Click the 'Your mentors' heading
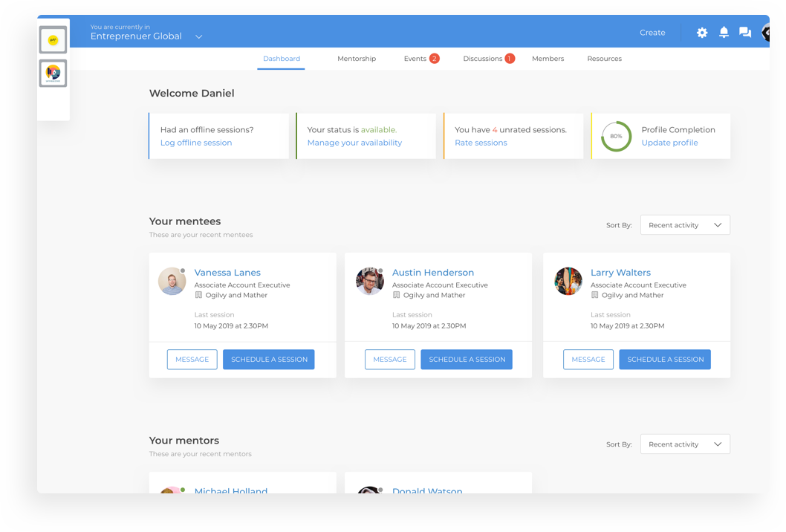The height and width of the screenshot is (532, 786). (x=184, y=441)
